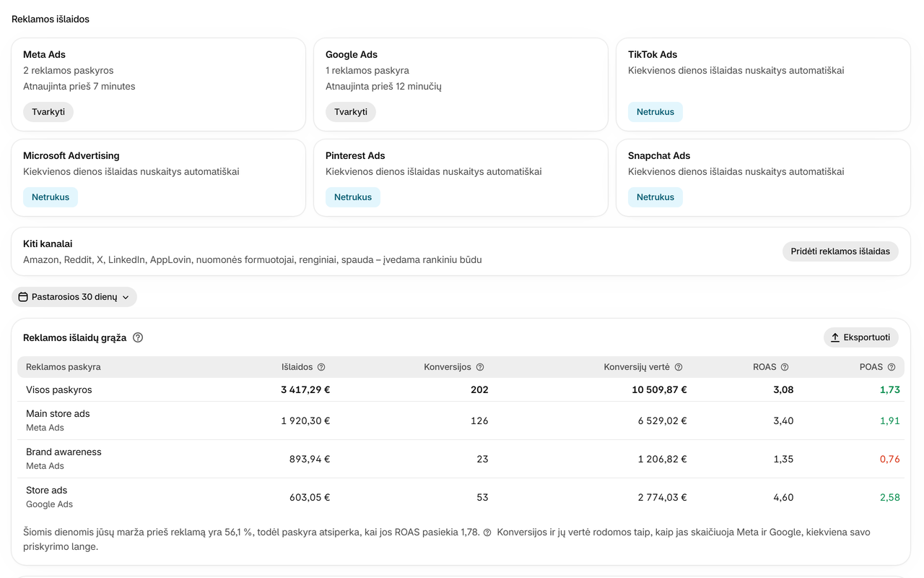
Task: Select the Visos paskyros row label
Action: click(59, 389)
